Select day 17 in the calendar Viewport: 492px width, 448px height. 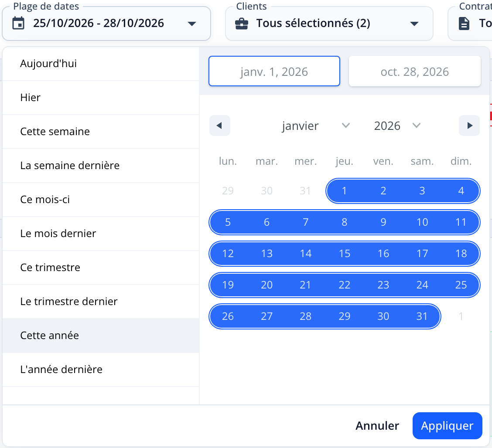coord(422,254)
